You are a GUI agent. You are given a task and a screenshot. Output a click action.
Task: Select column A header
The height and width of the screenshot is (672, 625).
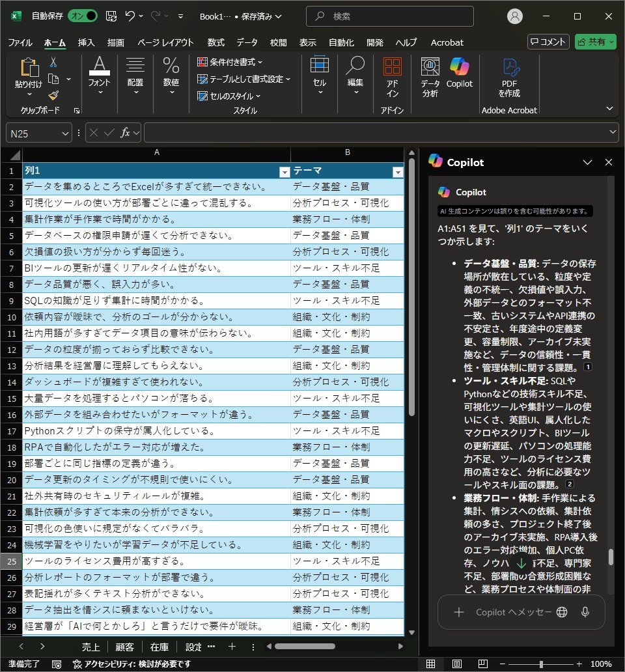[157, 152]
